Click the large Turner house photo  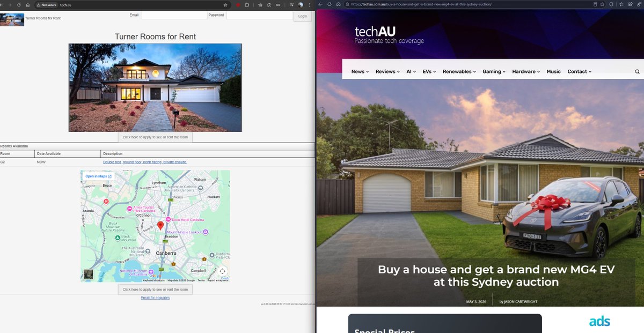155,87
